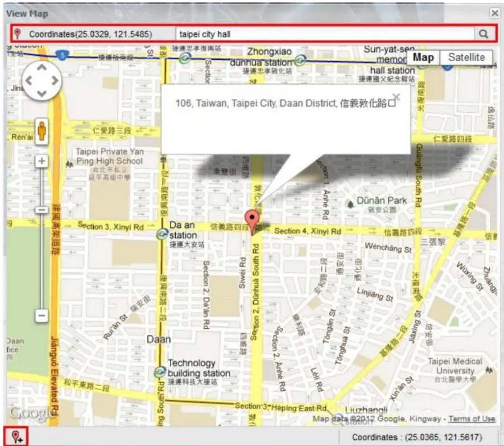504x446 pixels.
Task: Click Technology building station metro icon
Action: coord(159,372)
